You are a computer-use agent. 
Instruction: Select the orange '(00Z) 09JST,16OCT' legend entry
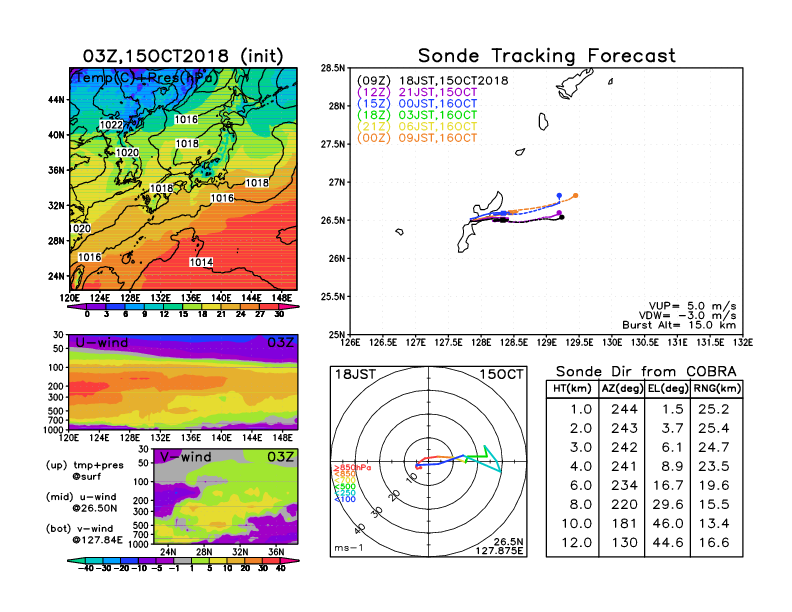(417, 138)
